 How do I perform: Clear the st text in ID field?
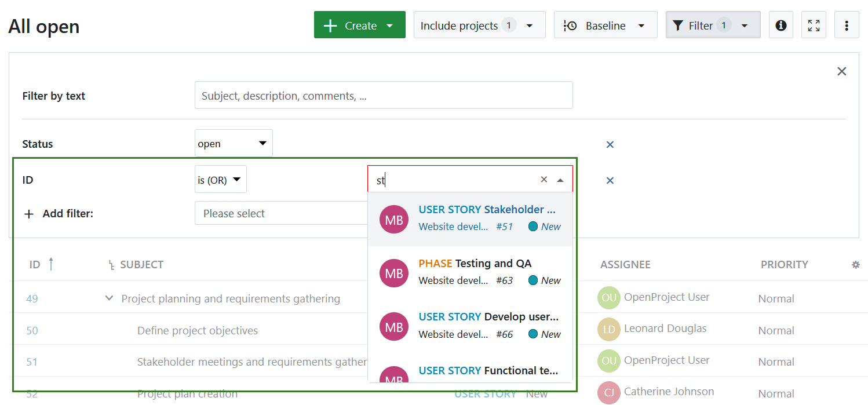(x=544, y=179)
